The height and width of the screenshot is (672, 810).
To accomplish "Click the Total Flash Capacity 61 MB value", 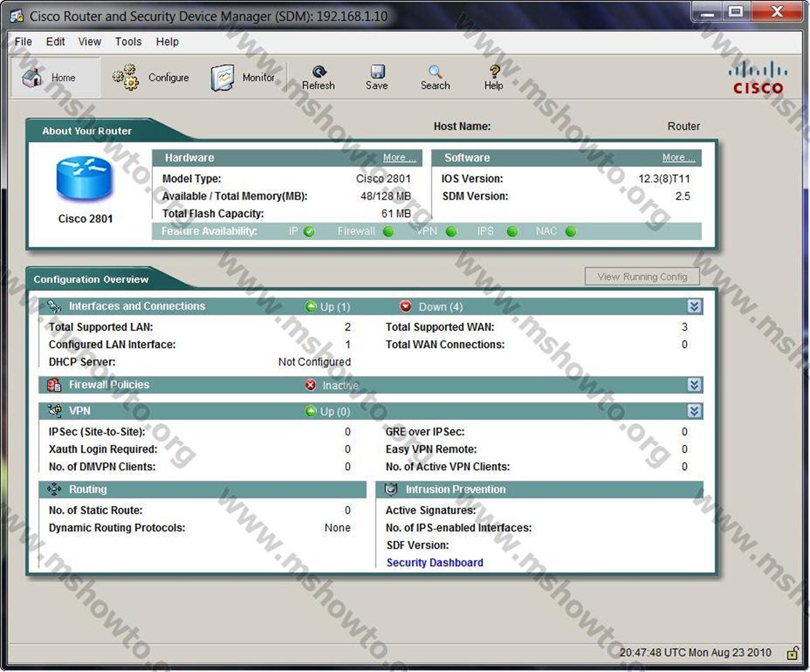I will coord(396,214).
